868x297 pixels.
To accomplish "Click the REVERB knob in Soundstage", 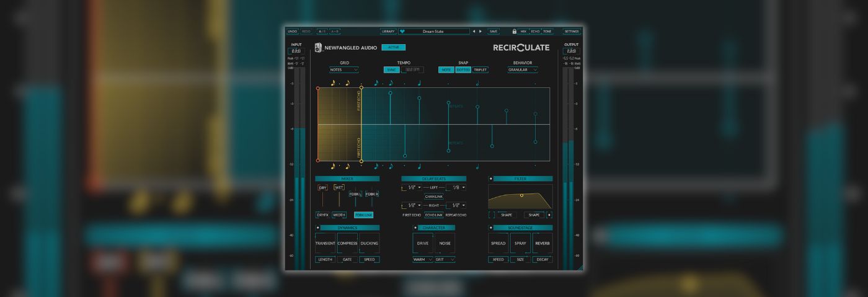I will 542,244.
